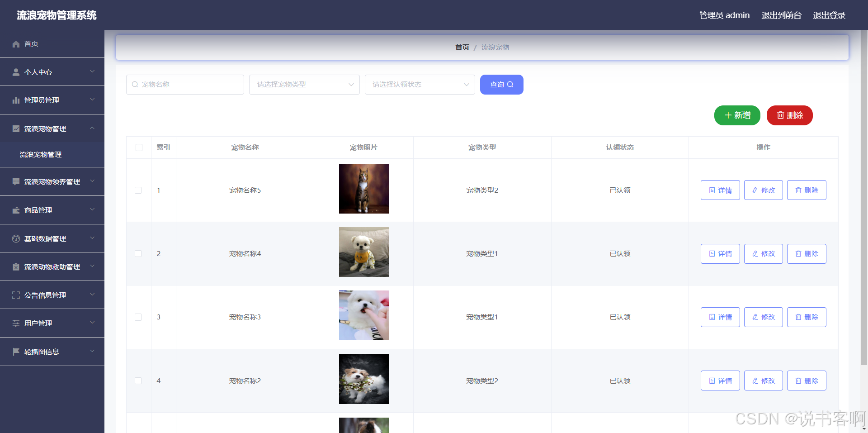The image size is (868, 433).
Task: Click the 查询 search button
Action: click(x=502, y=85)
